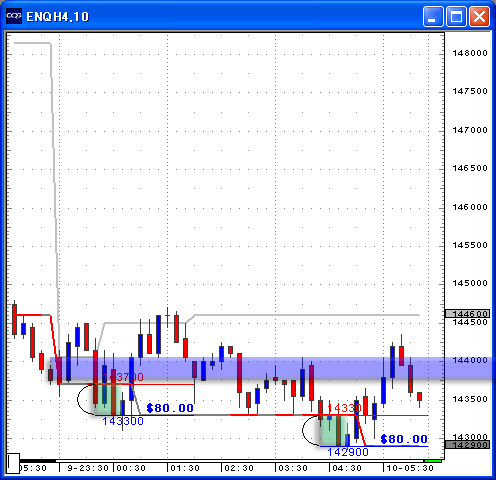496x480 pixels.
Task: Click the 143500 price axis label
Action: tap(470, 399)
